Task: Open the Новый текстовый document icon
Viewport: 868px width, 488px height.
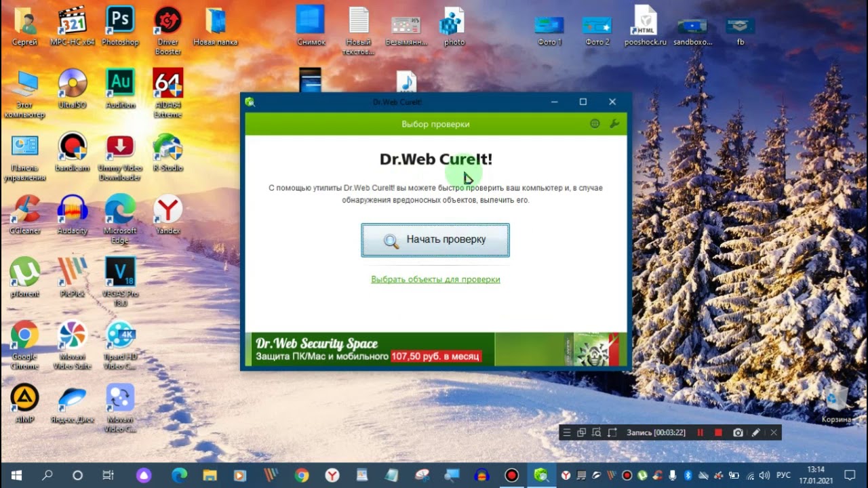Action: [359, 30]
